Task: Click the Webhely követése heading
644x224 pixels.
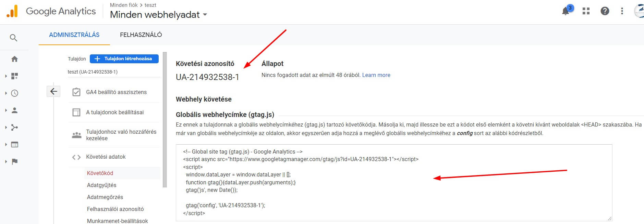Action: pyautogui.click(x=204, y=99)
